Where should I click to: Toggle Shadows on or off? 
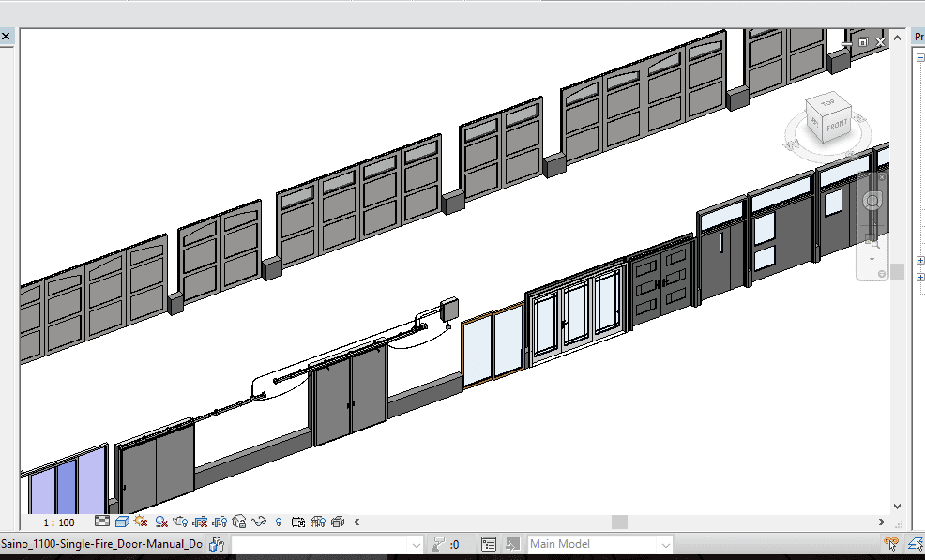(x=161, y=522)
